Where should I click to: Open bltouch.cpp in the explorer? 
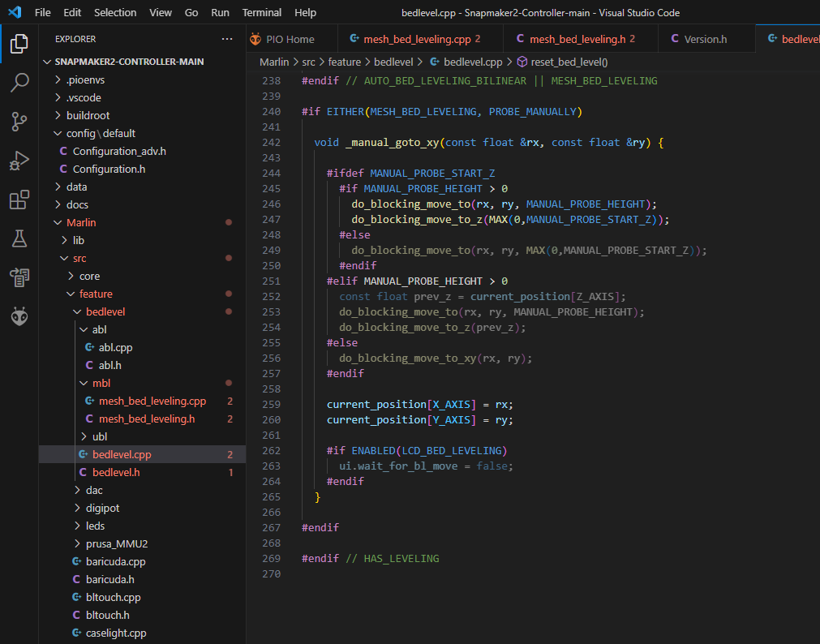point(142,597)
